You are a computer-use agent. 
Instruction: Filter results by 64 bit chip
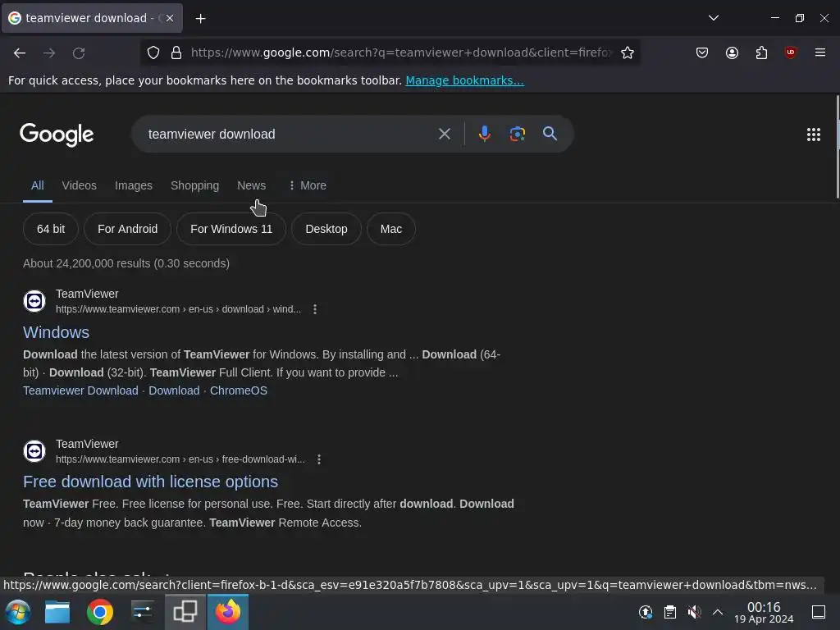(51, 229)
